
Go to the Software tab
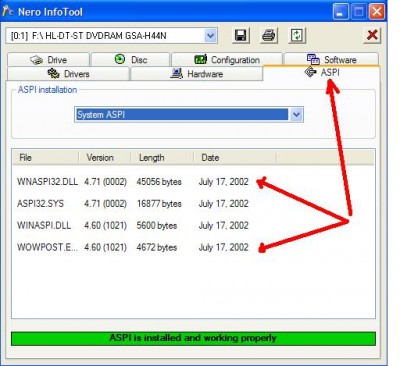click(331, 59)
